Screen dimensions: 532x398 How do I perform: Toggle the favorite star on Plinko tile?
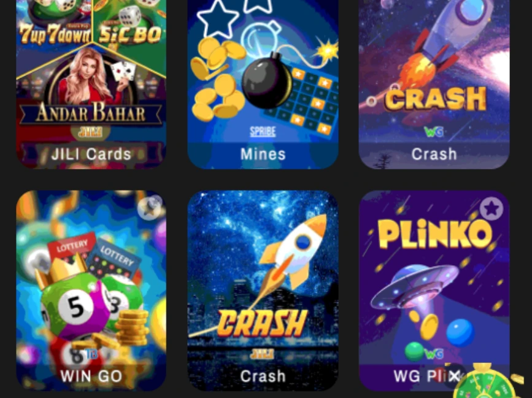492,208
